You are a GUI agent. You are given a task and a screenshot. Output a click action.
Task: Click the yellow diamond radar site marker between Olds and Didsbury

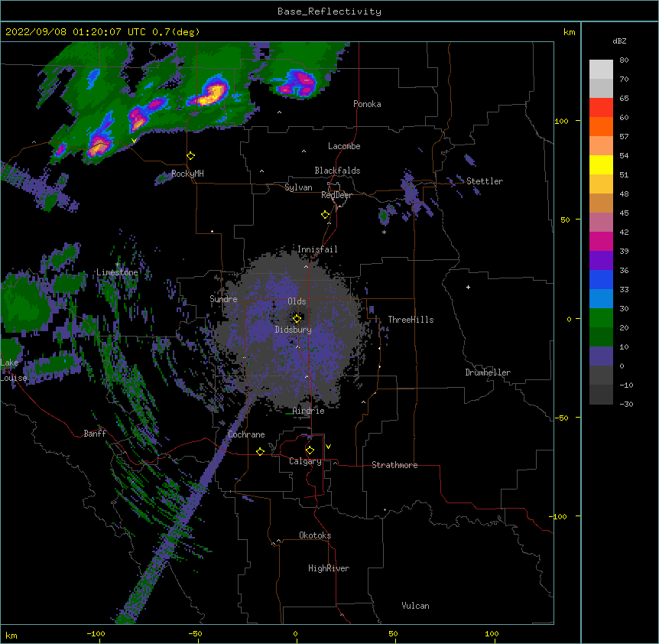coord(297,318)
